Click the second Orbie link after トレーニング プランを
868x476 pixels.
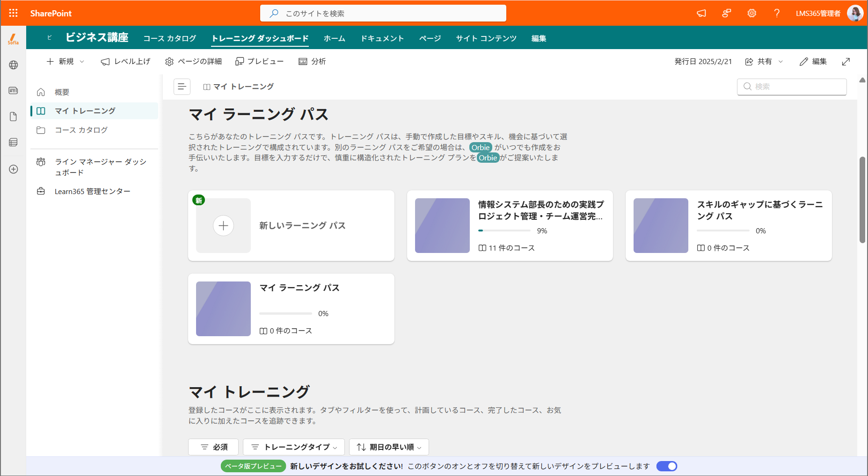488,158
